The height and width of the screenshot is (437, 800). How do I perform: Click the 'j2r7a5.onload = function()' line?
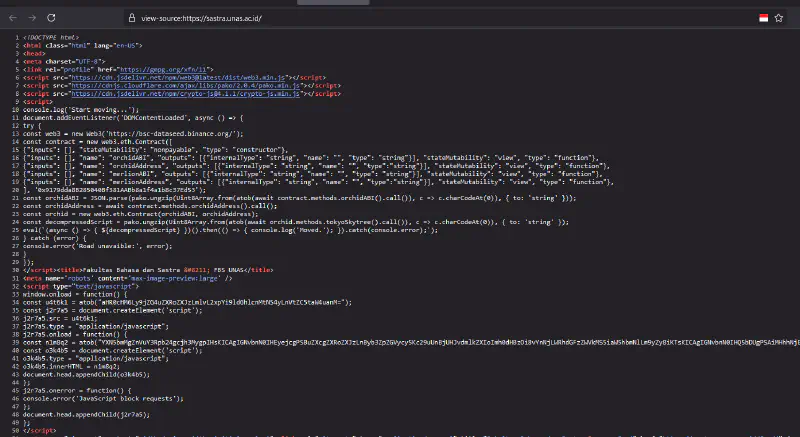click(x=75, y=335)
